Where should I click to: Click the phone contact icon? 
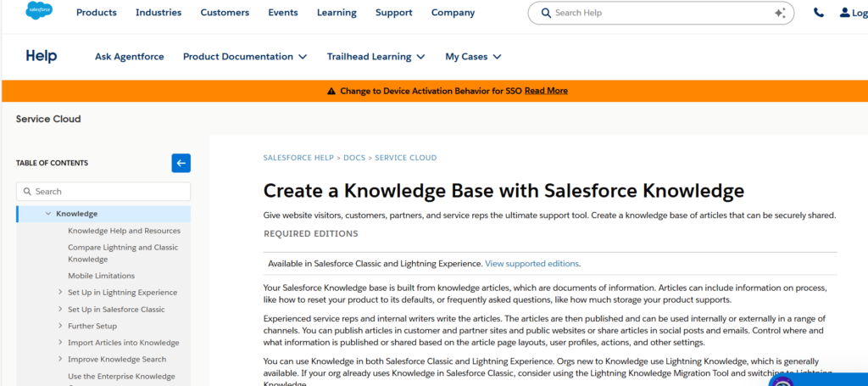tap(818, 13)
